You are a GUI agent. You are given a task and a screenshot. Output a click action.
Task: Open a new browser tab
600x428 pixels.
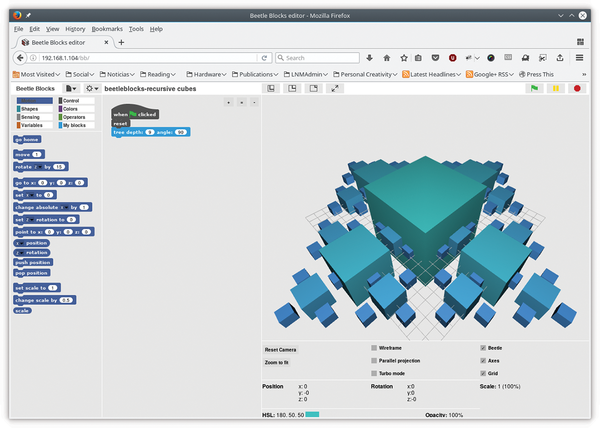(121, 42)
